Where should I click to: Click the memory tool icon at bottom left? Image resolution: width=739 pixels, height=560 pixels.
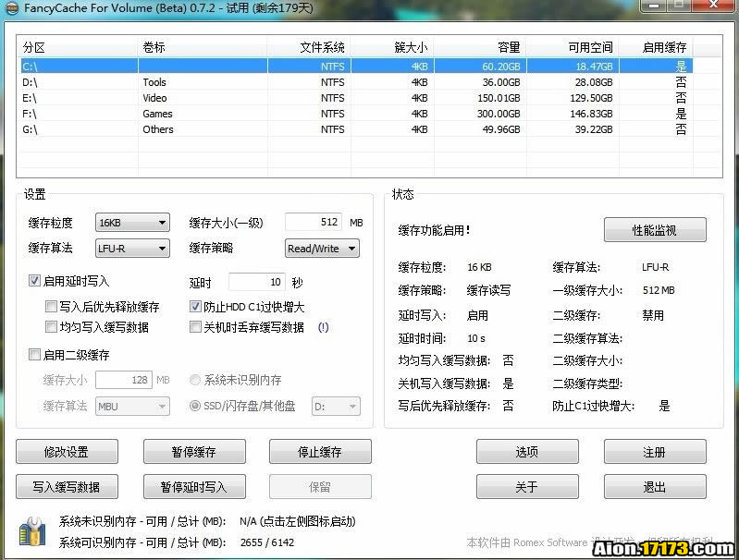32,531
